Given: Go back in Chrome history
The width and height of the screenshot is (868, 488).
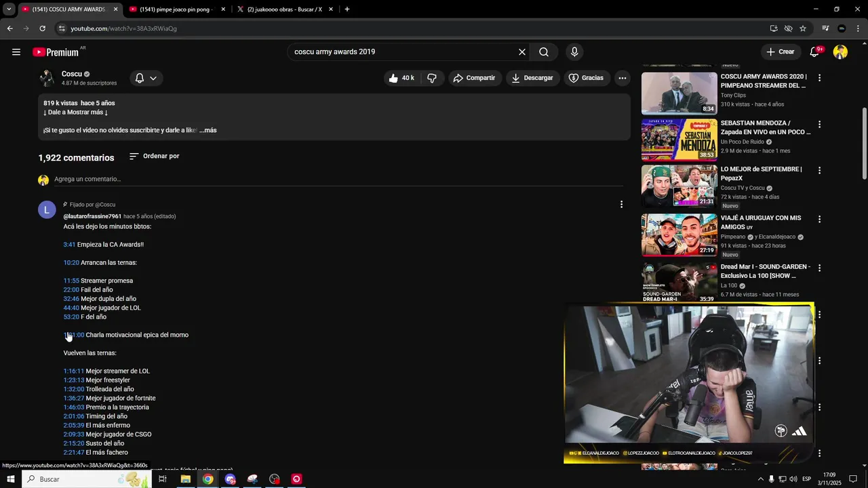Looking at the screenshot, I should [9, 28].
